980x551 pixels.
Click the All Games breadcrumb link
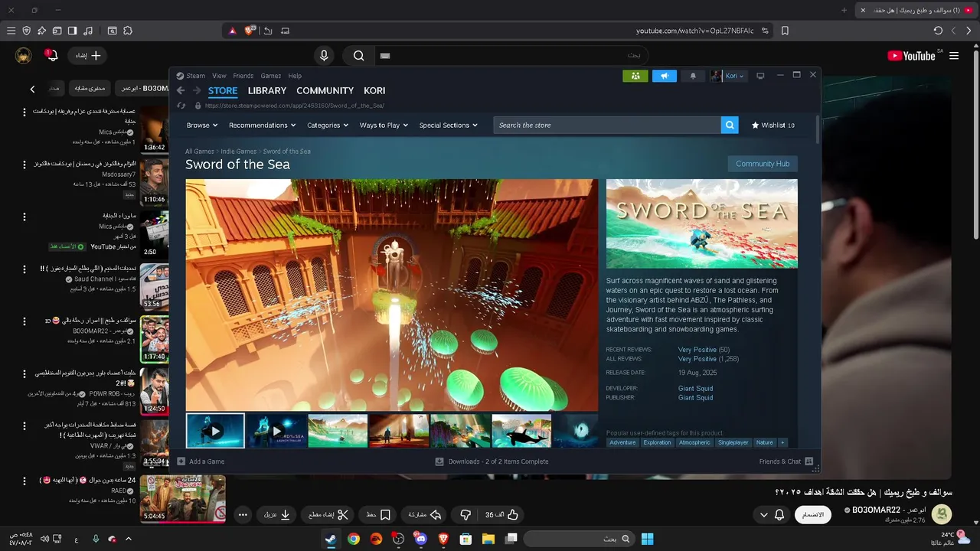[x=200, y=152]
